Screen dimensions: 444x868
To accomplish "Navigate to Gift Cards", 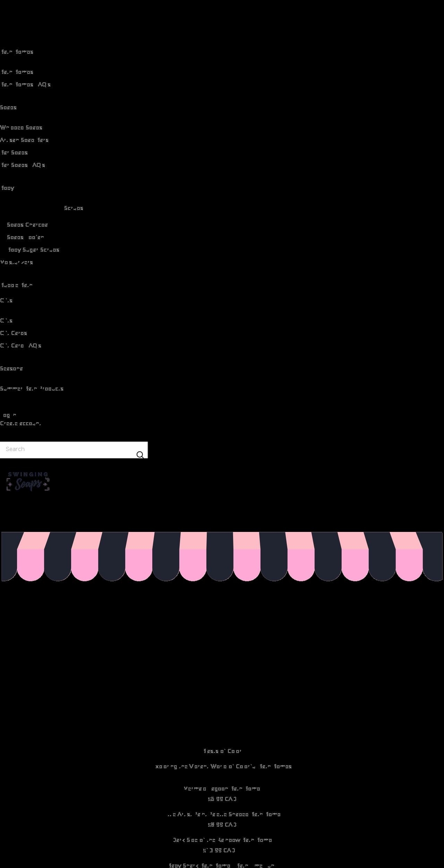I will click(x=14, y=333).
